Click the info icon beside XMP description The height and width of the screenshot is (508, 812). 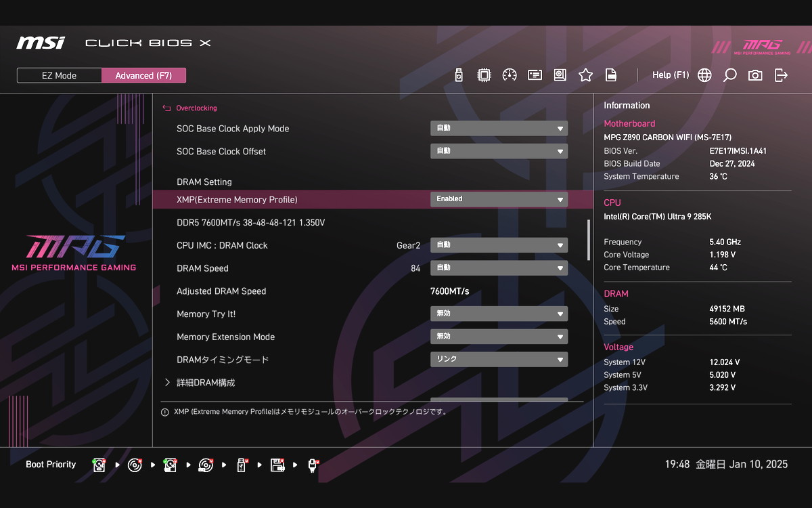tap(165, 412)
